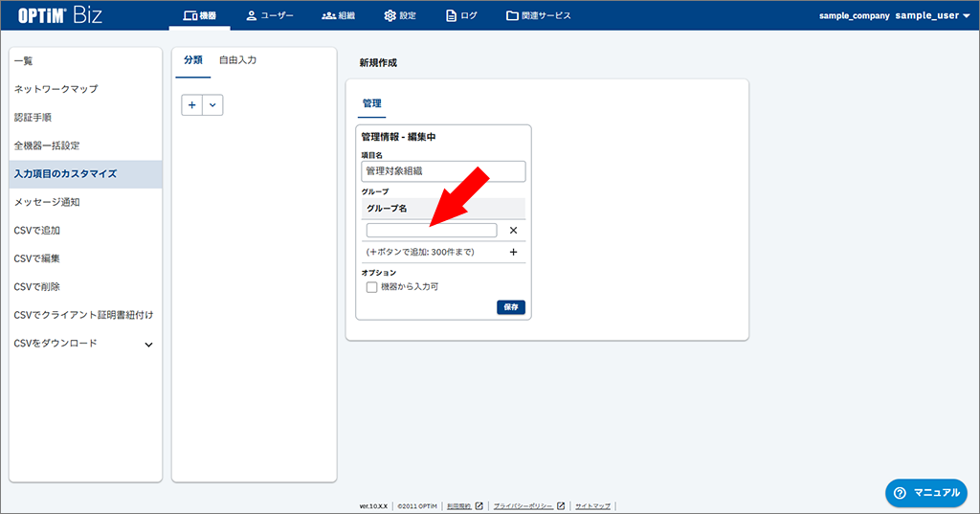Switch to the 自由入力 tab

[x=237, y=60]
